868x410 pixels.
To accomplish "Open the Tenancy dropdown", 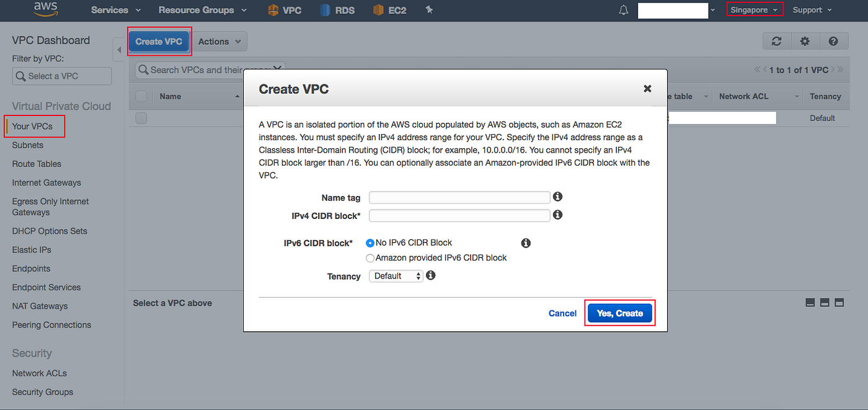I will (396, 275).
